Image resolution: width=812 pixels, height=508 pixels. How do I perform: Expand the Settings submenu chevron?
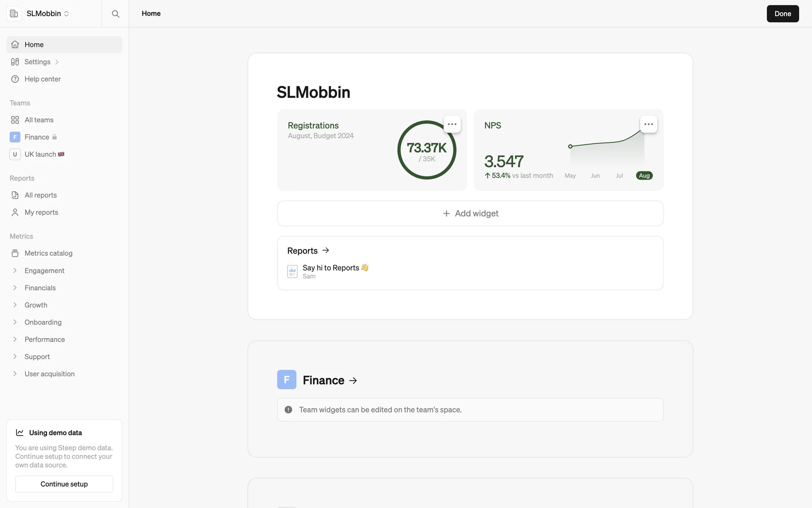(57, 62)
